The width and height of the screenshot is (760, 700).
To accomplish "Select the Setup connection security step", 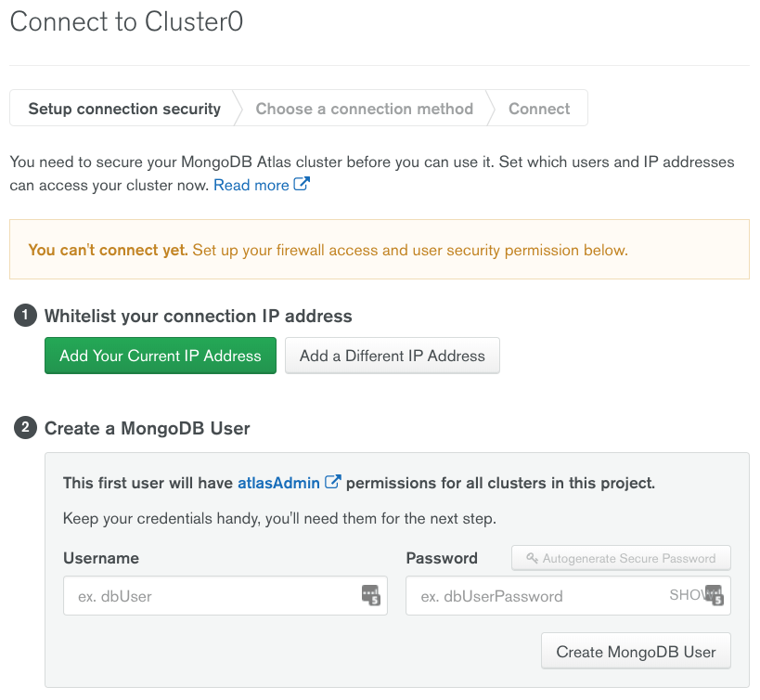I will click(x=124, y=109).
